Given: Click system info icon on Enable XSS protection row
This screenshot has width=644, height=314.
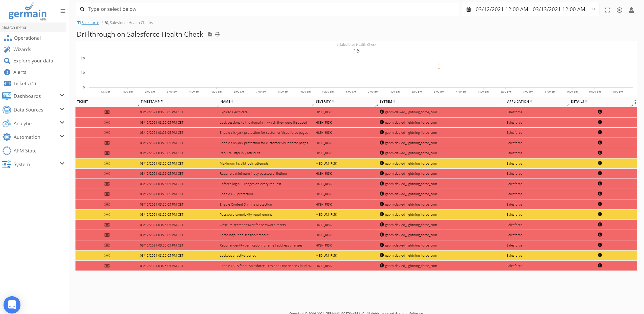Looking at the screenshot, I should [382, 194].
